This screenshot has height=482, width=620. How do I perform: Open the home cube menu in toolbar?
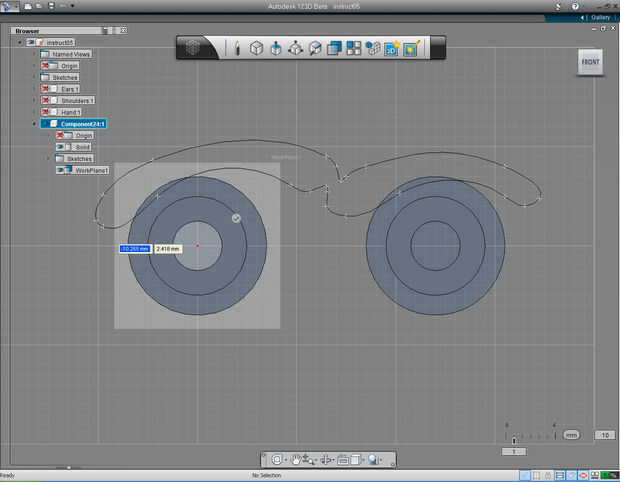(195, 48)
